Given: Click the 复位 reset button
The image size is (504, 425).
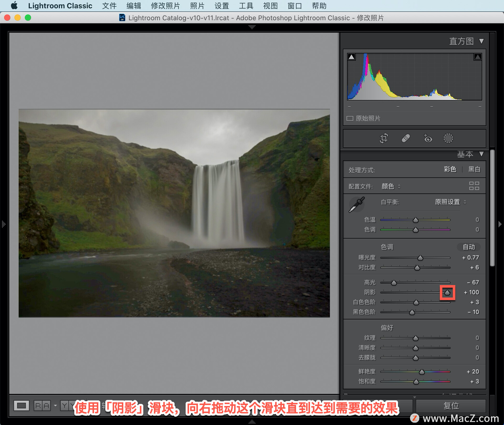Looking at the screenshot, I should coord(451,406).
